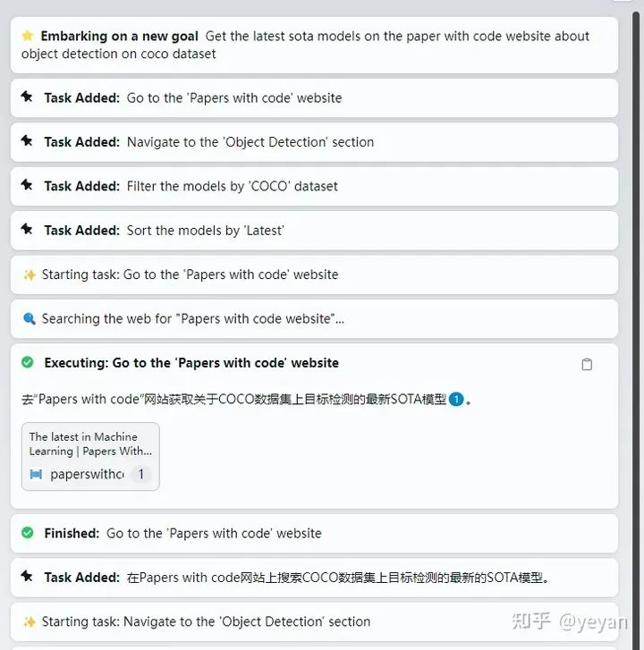Viewport: 644px width, 650px height.
Task: Click green check icon next to Executing row
Action: pos(28,362)
